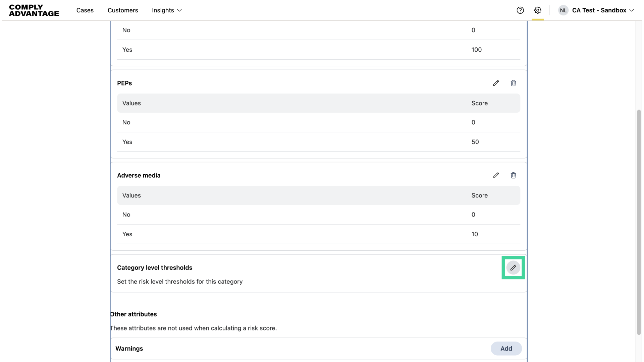
Task: Click the ComplyAdvantage logo
Action: pyautogui.click(x=34, y=10)
